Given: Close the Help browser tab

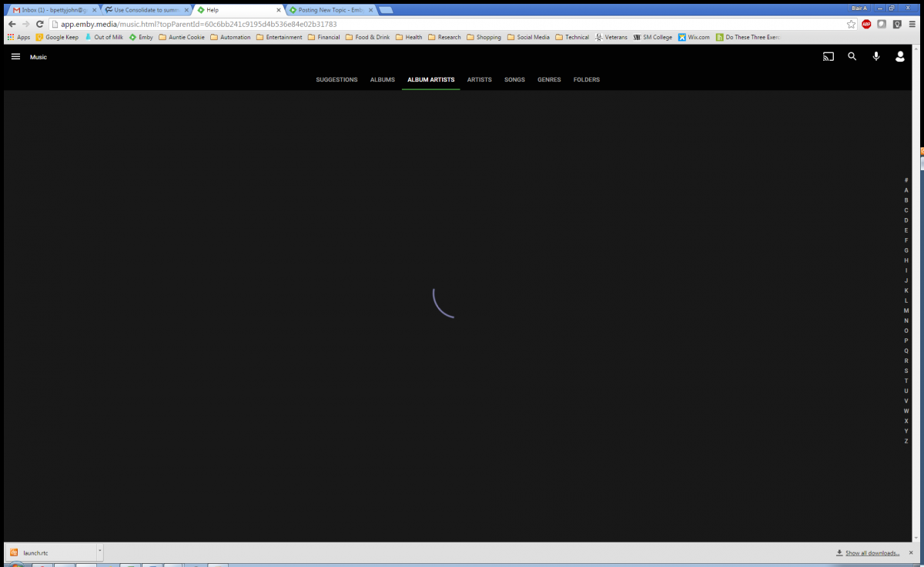Looking at the screenshot, I should 279,10.
